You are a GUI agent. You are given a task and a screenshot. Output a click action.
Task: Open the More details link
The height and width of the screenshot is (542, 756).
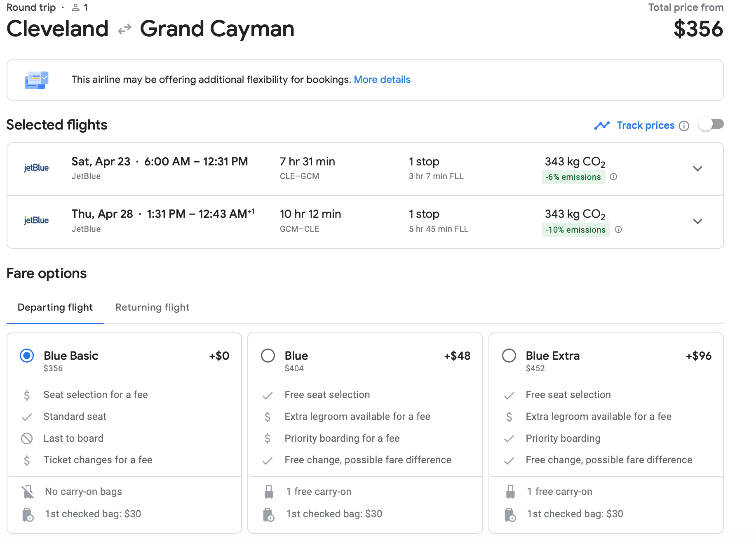pos(382,80)
